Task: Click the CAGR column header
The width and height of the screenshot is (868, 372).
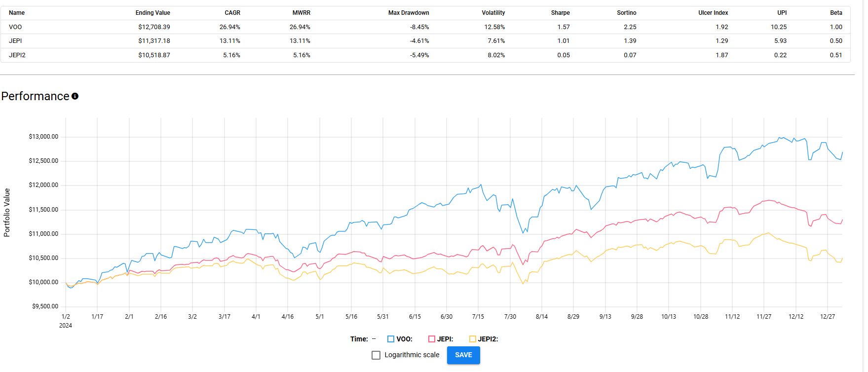Action: (x=232, y=13)
